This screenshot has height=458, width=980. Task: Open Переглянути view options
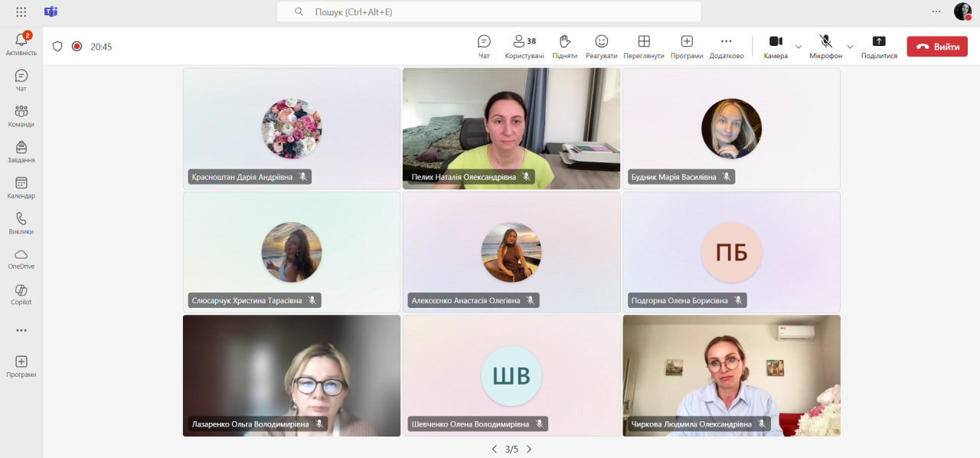click(x=644, y=46)
